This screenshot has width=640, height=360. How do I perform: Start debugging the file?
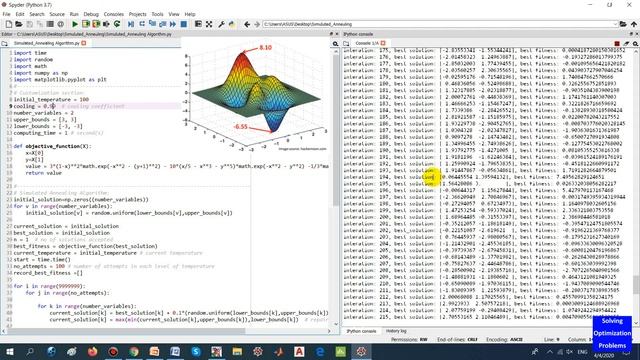click(131, 24)
